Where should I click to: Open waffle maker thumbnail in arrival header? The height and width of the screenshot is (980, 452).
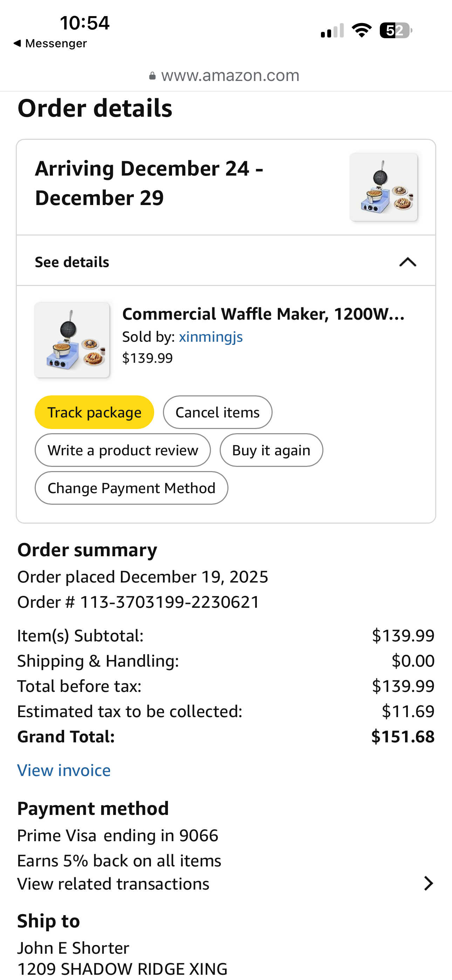tap(384, 187)
